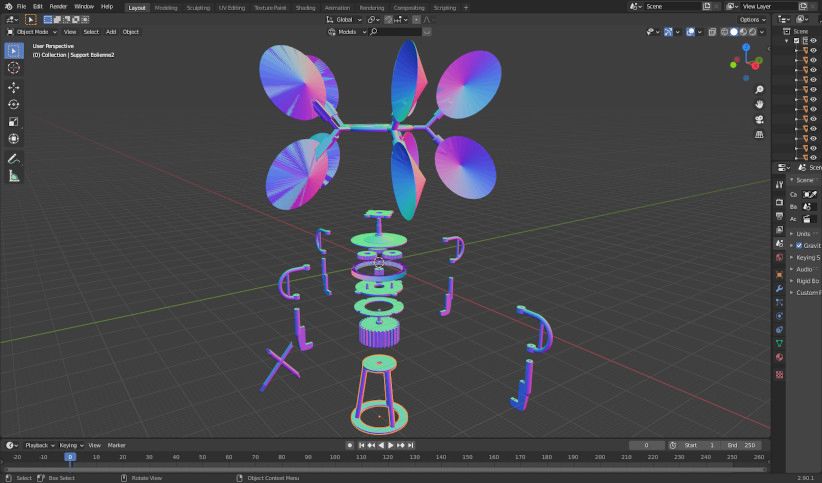Open the viewport Add menu
This screenshot has width=822, height=483.
coord(111,32)
